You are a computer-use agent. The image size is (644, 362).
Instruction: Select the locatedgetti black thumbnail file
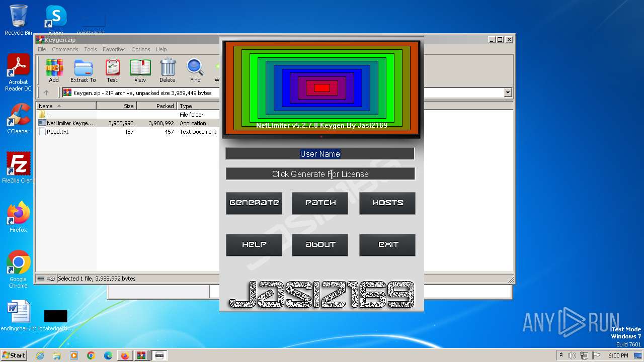pyautogui.click(x=55, y=320)
